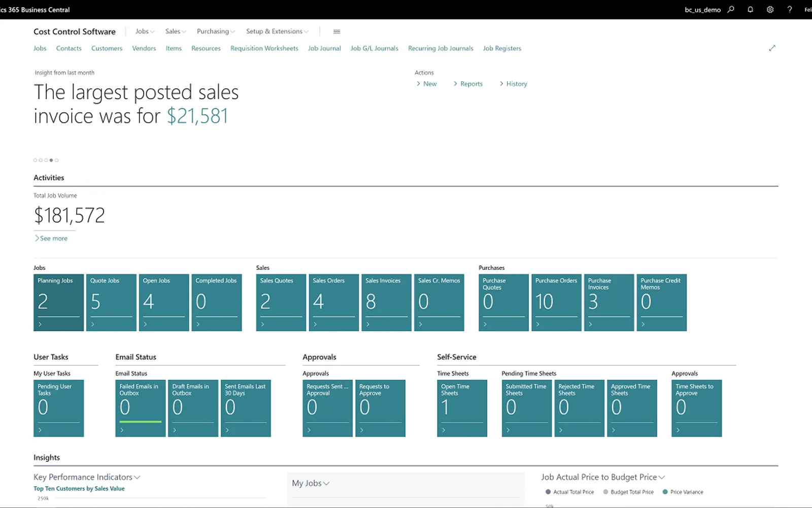Open the notifications bell icon
This screenshot has width=812, height=508.
pyautogui.click(x=750, y=10)
